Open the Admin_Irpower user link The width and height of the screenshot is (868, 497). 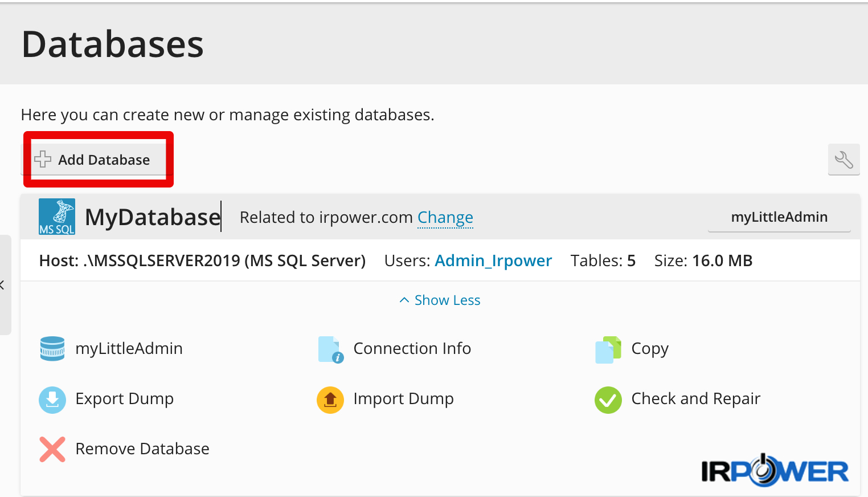click(493, 260)
